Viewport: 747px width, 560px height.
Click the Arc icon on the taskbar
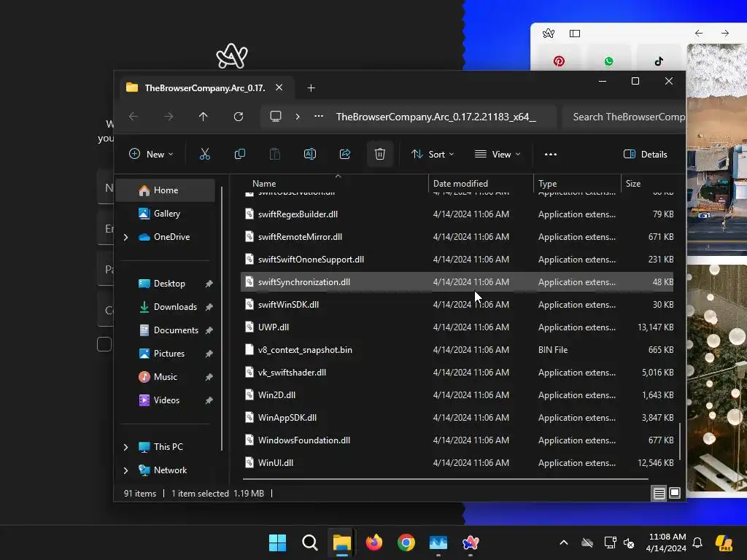[x=471, y=542]
